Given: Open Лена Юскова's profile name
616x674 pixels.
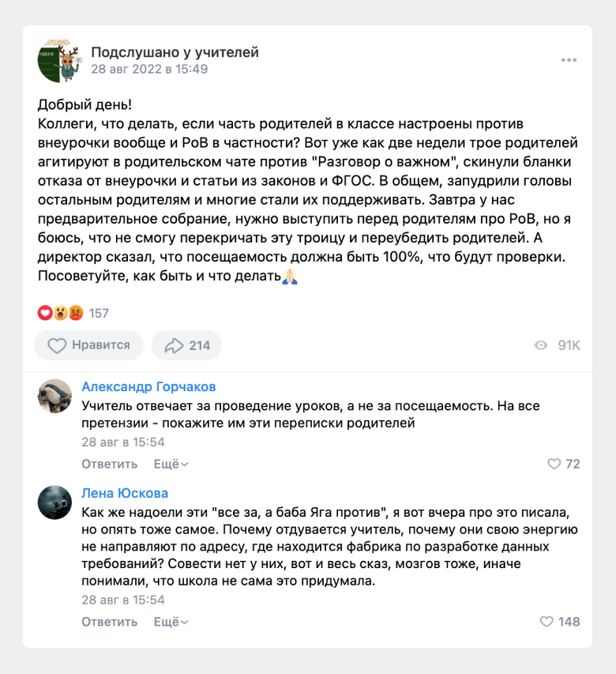Looking at the screenshot, I should (125, 493).
